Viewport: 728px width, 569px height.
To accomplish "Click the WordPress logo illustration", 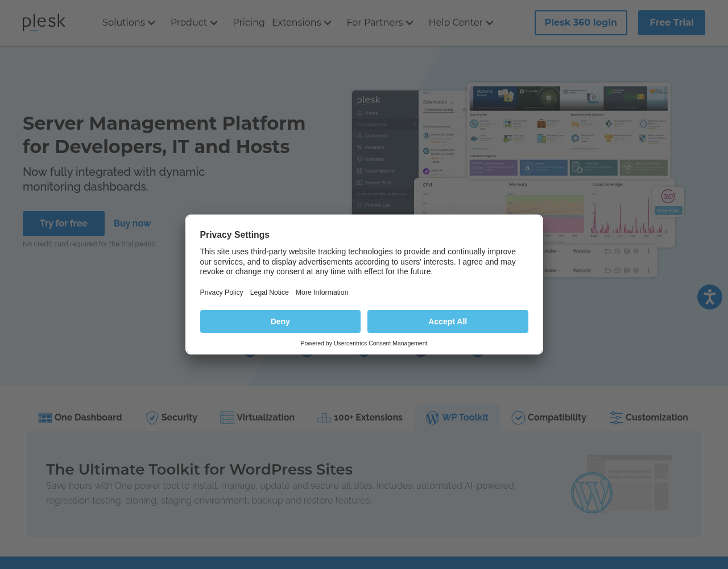I will point(591,493).
